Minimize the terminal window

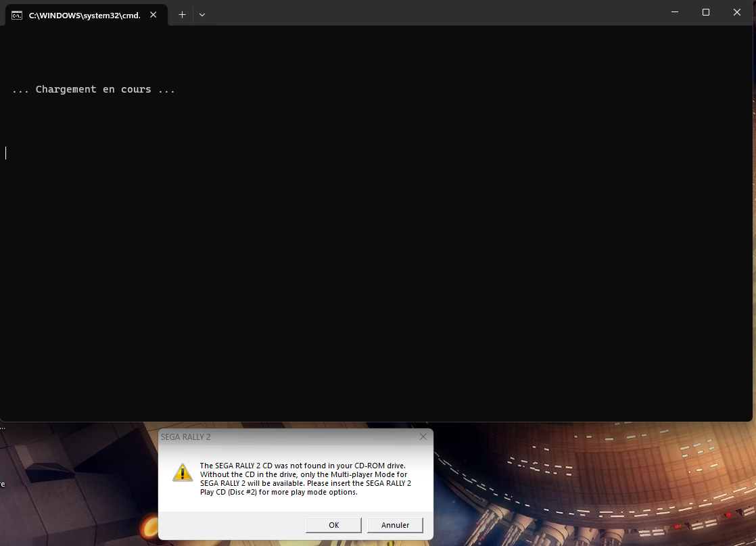pos(675,13)
